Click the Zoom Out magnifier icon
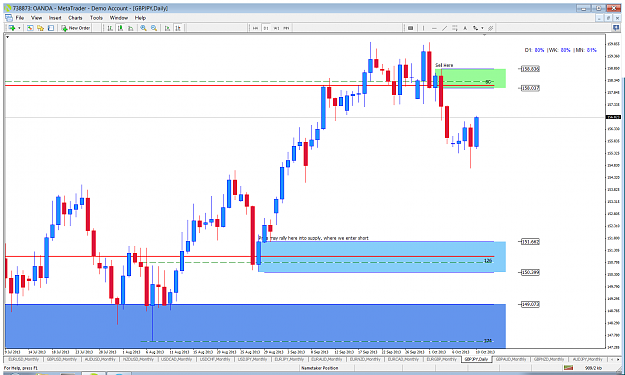Image resolution: width=625 pixels, height=375 pixels. pyautogui.click(x=153, y=28)
